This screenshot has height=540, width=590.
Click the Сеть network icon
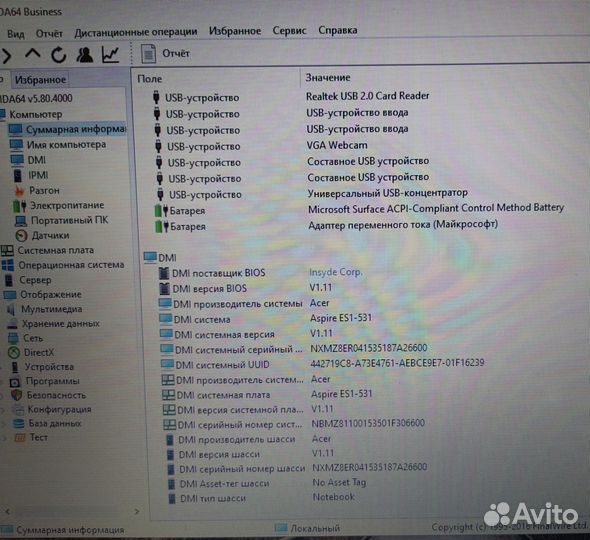(x=13, y=338)
